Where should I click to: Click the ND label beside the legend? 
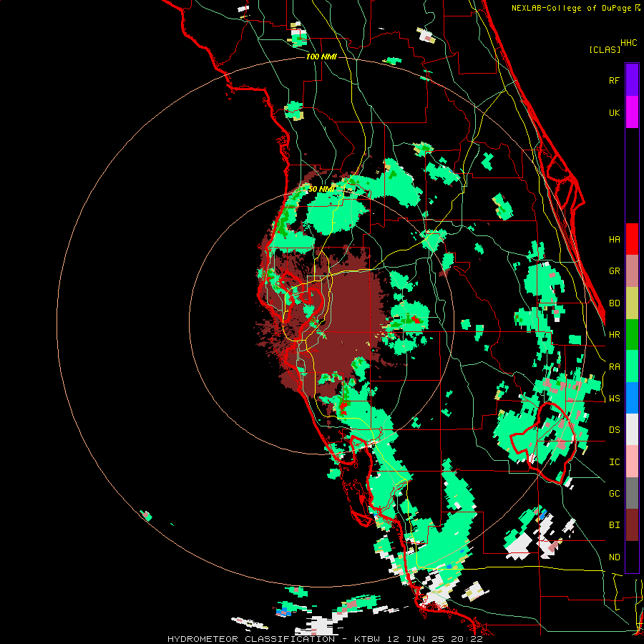point(614,557)
